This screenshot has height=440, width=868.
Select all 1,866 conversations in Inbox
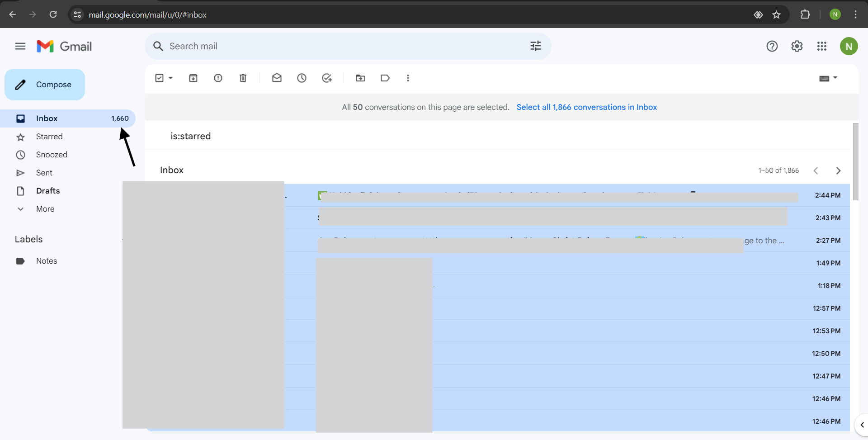click(x=586, y=107)
